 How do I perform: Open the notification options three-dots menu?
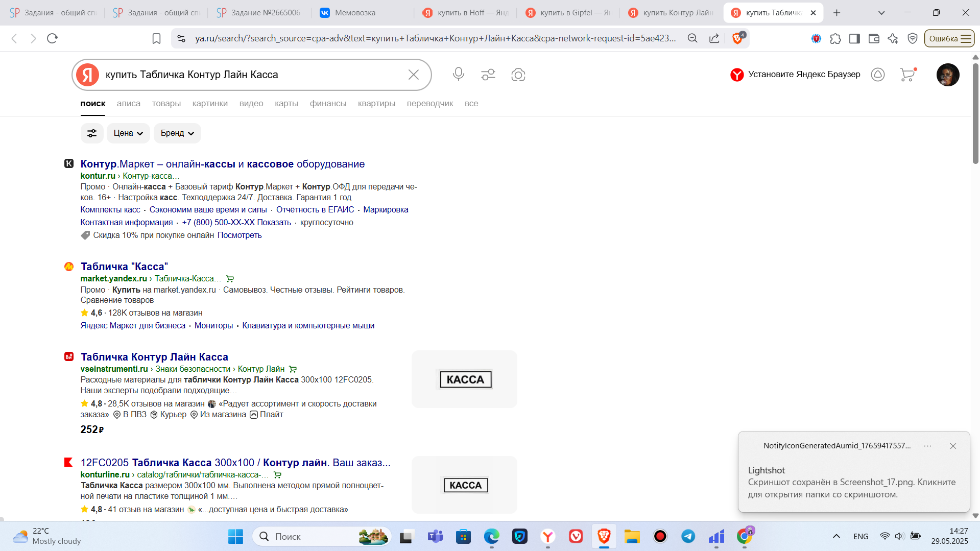coord(927,446)
